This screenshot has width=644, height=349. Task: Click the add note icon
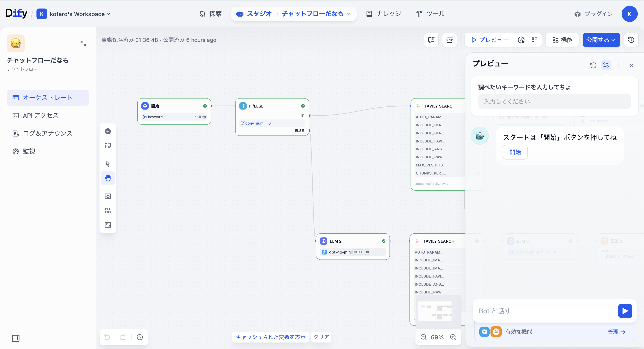(108, 145)
